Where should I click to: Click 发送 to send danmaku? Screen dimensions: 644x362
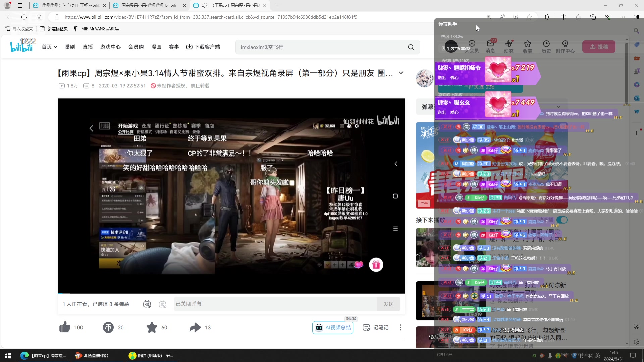click(x=388, y=304)
